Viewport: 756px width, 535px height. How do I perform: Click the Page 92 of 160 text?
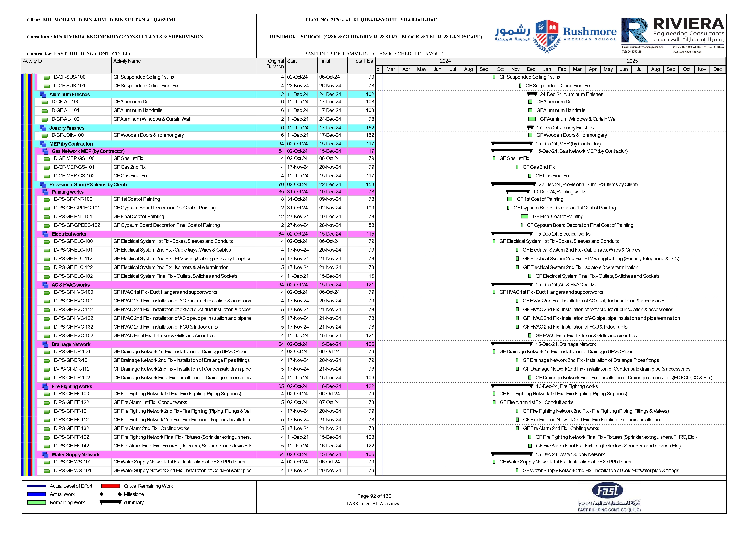pyautogui.click(x=374, y=496)
